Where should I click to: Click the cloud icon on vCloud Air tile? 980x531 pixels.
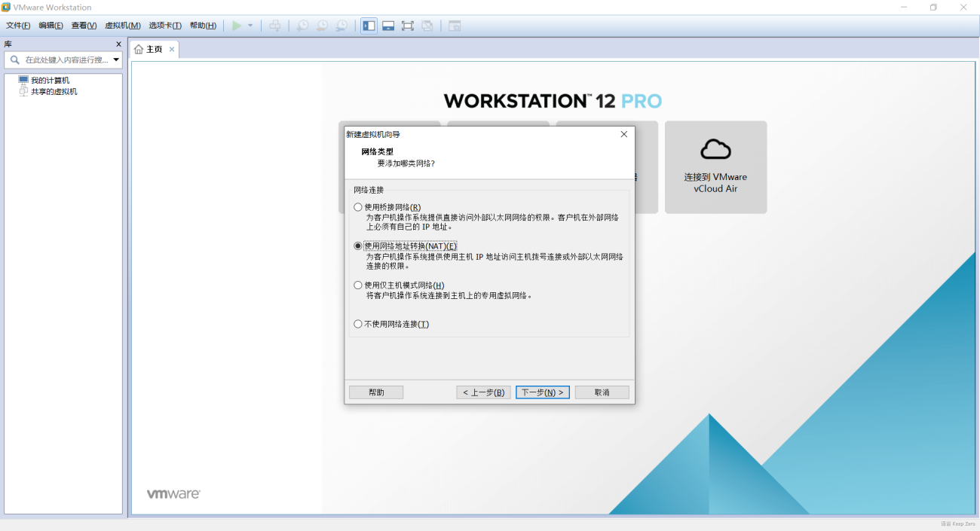click(715, 149)
